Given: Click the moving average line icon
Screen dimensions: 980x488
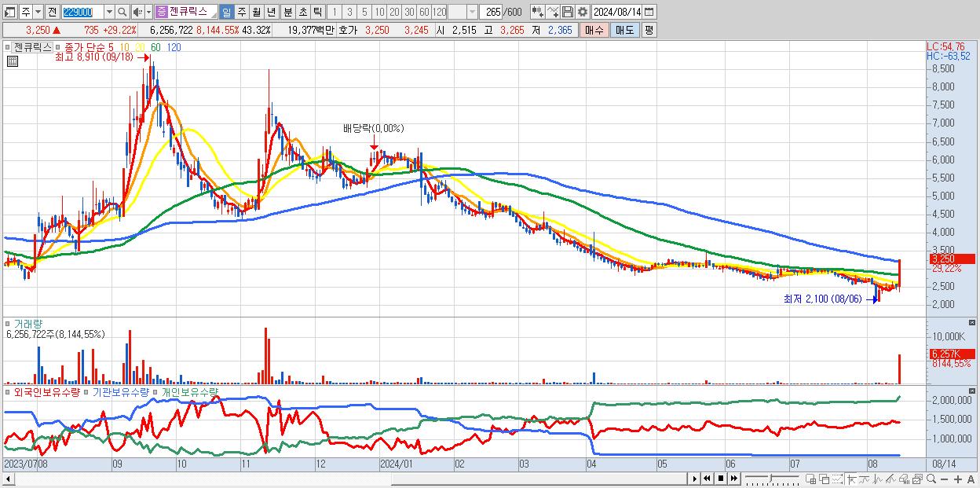Looking at the screenshot, I should 864,479.
